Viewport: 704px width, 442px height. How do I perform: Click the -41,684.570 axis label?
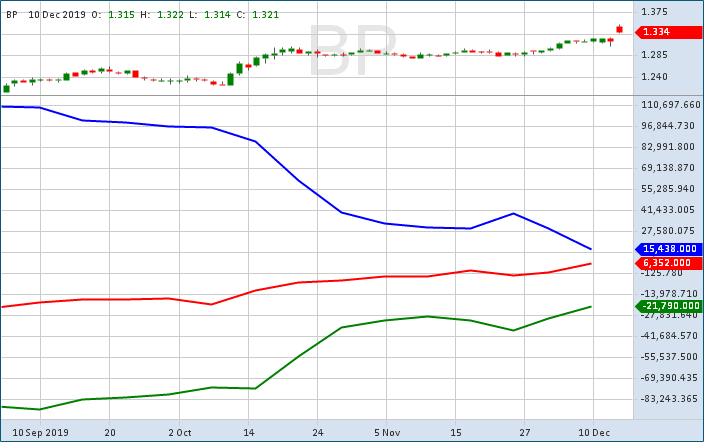tap(669, 336)
